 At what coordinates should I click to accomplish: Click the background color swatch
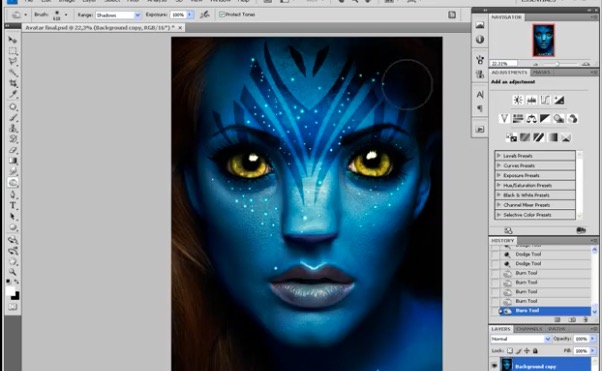(16, 296)
